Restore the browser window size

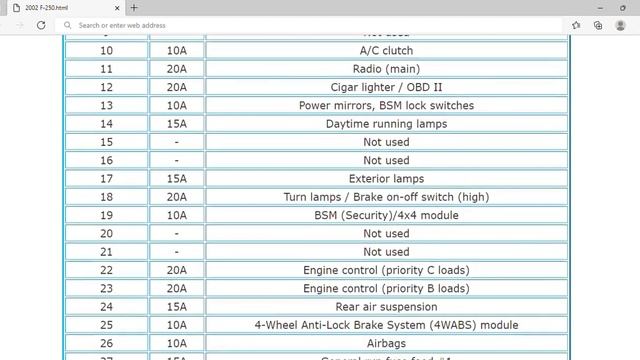tap(622, 8)
